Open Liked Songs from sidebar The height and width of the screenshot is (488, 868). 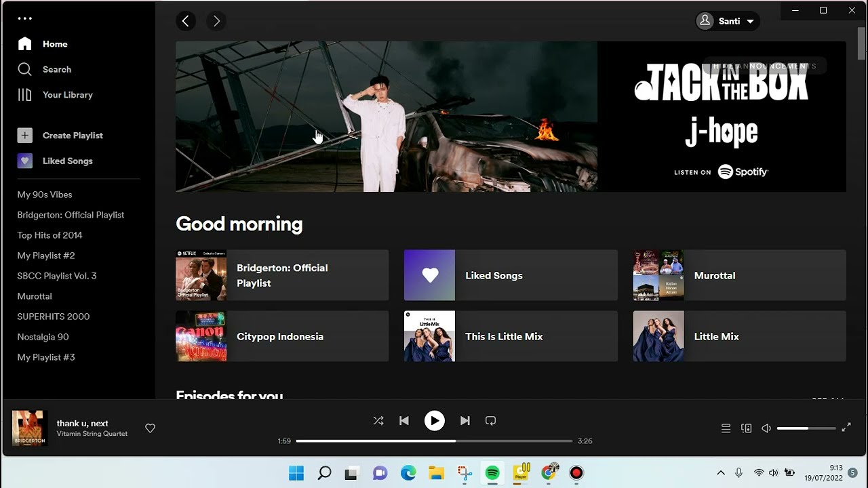coord(55,161)
